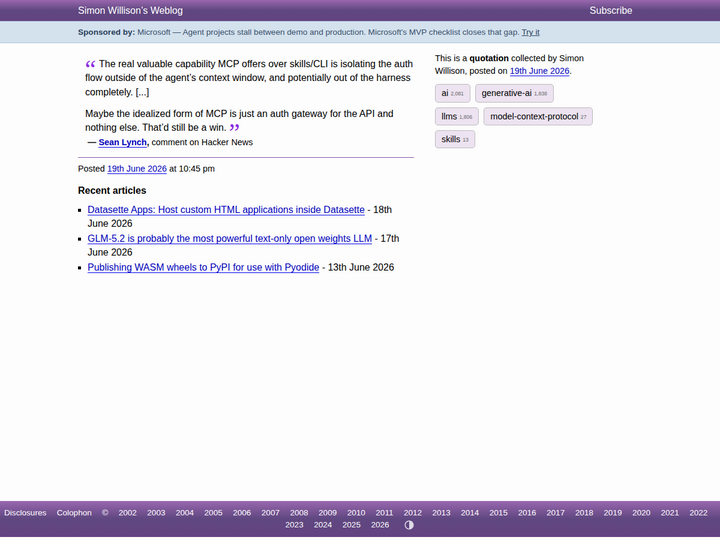Go to 2008 archive
720x540 pixels.
[298, 513]
